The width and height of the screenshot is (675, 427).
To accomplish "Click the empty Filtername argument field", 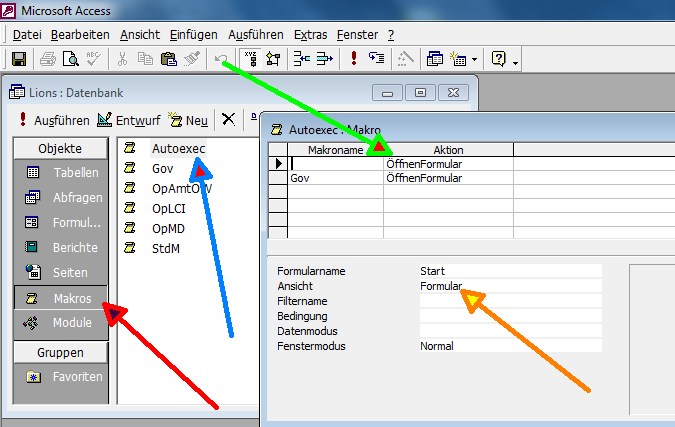I will pyautogui.click(x=511, y=301).
